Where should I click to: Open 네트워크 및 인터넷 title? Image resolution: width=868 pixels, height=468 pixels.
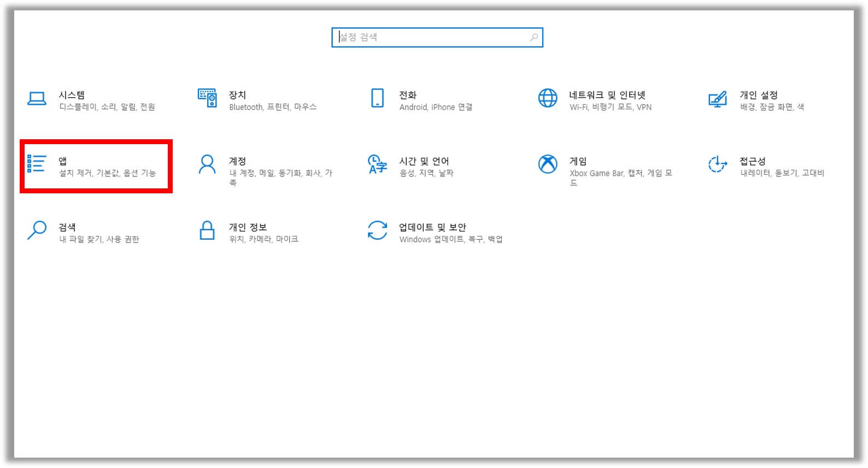click(607, 95)
